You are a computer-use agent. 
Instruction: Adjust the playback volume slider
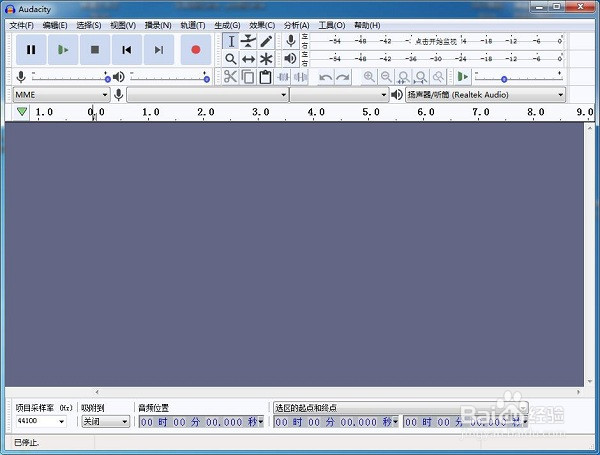[x=170, y=78]
